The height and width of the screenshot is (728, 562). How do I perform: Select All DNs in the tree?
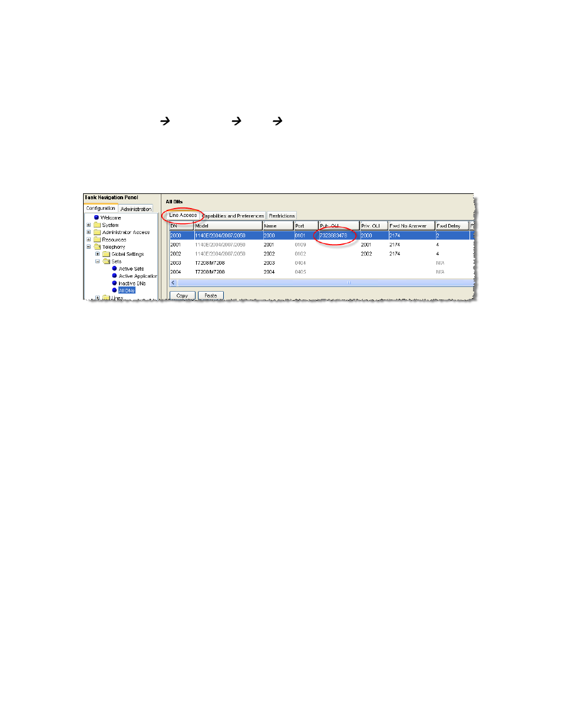[x=127, y=291]
